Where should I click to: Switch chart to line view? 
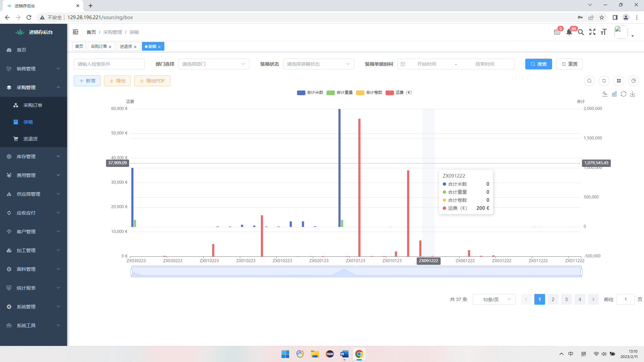pyautogui.click(x=605, y=94)
